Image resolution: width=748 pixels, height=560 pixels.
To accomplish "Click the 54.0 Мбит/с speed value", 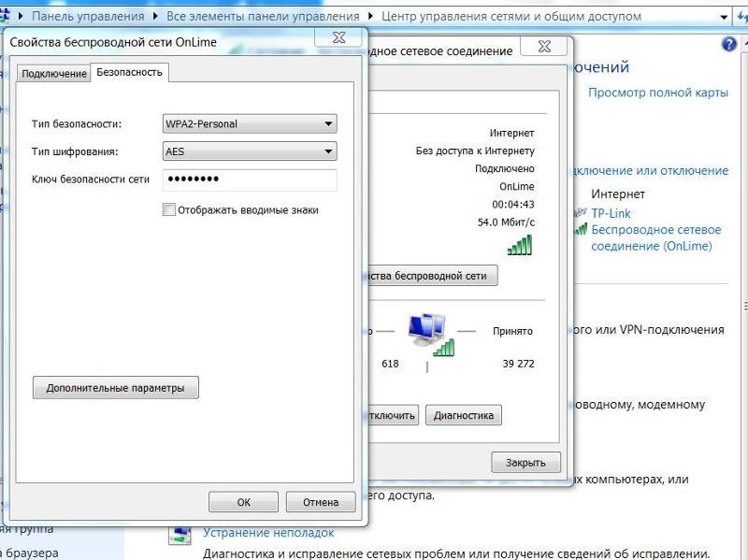I will [506, 223].
